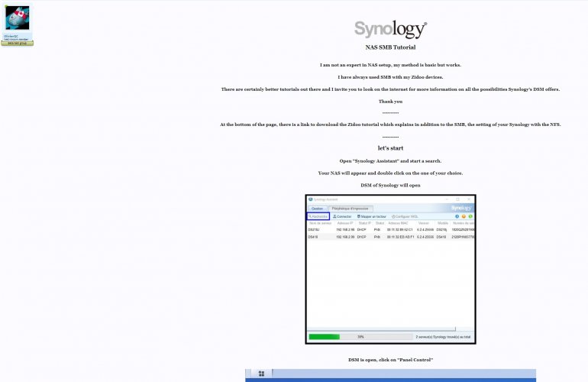Image resolution: width=588 pixels, height=382 pixels.
Task: Select the DS218J server row
Action: [391, 230]
